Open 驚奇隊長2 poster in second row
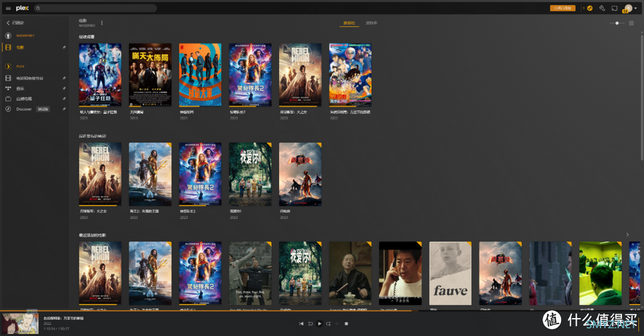This screenshot has height=336, width=644. [x=200, y=174]
